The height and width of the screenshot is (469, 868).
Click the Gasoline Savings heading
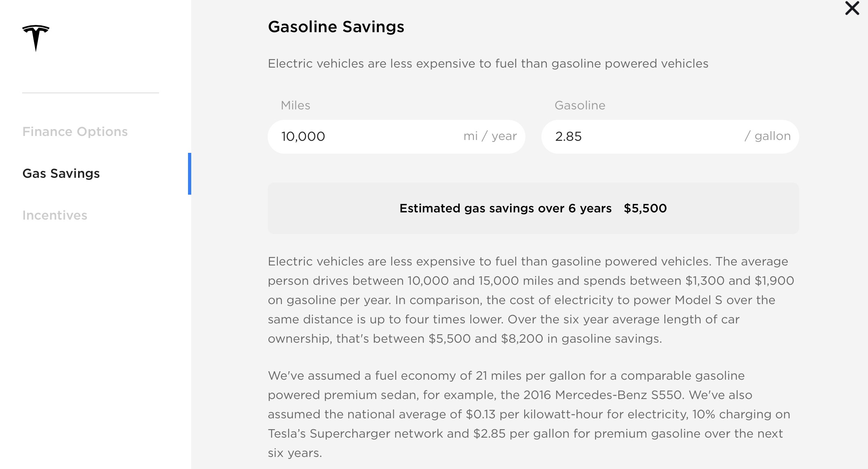coord(336,27)
